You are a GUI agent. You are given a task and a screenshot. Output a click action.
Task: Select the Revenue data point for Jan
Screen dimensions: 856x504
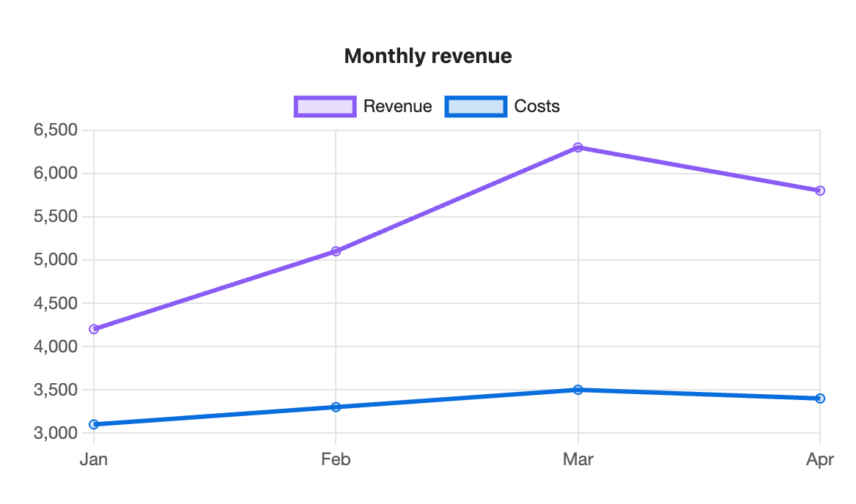(x=94, y=329)
